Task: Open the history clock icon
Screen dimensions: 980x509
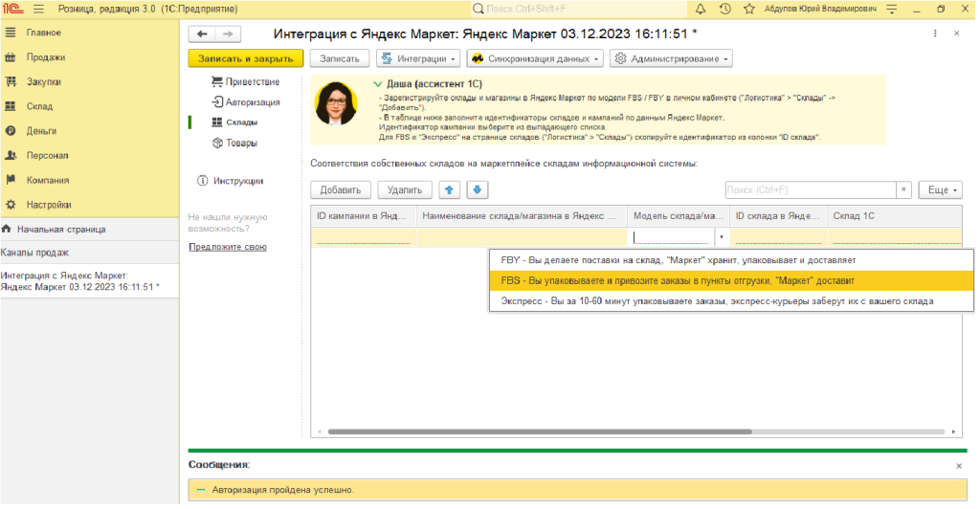Action: point(725,9)
